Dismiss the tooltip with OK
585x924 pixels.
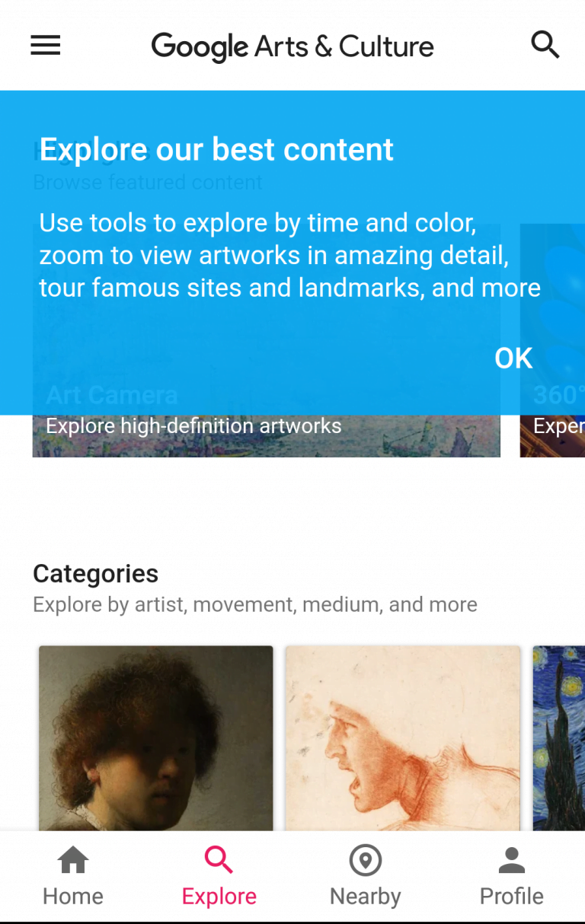click(513, 358)
